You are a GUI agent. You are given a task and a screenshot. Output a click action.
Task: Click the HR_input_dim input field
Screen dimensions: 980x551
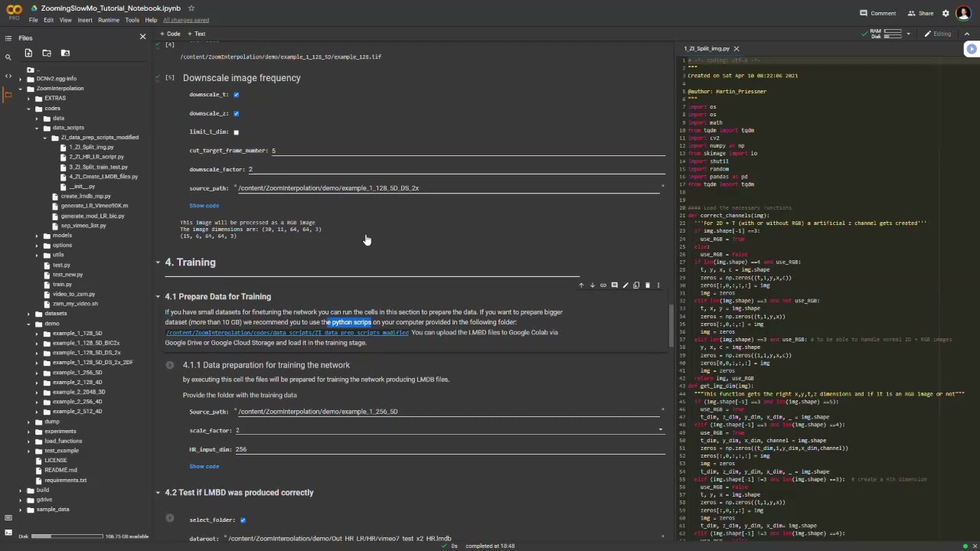tap(449, 449)
